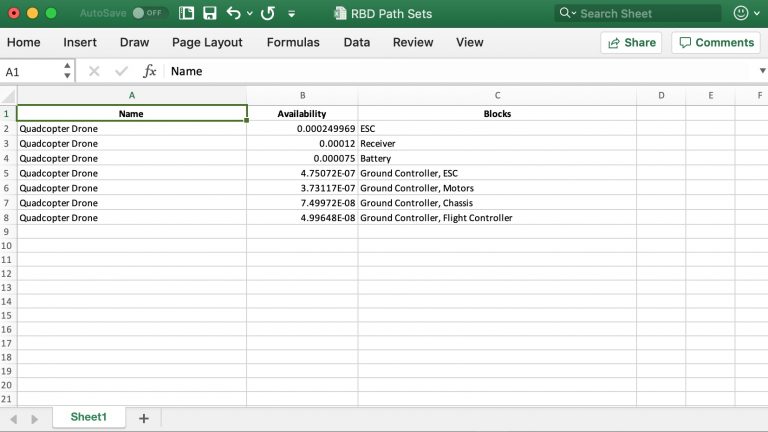Click the Share button
768x432 pixels.
click(631, 42)
